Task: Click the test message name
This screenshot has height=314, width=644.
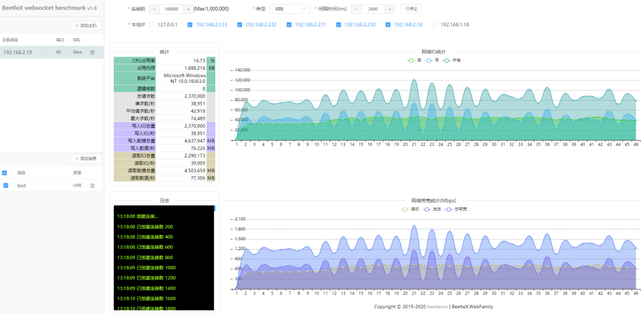Action: 21,185
